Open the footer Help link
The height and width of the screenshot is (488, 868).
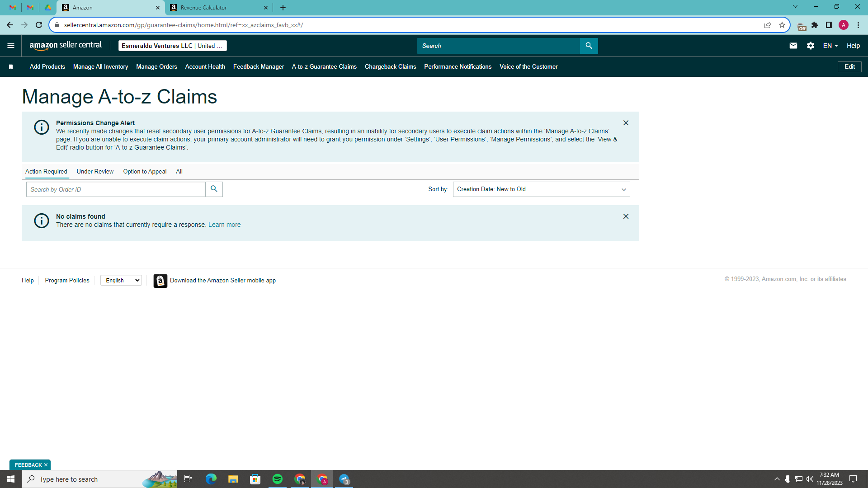point(28,281)
